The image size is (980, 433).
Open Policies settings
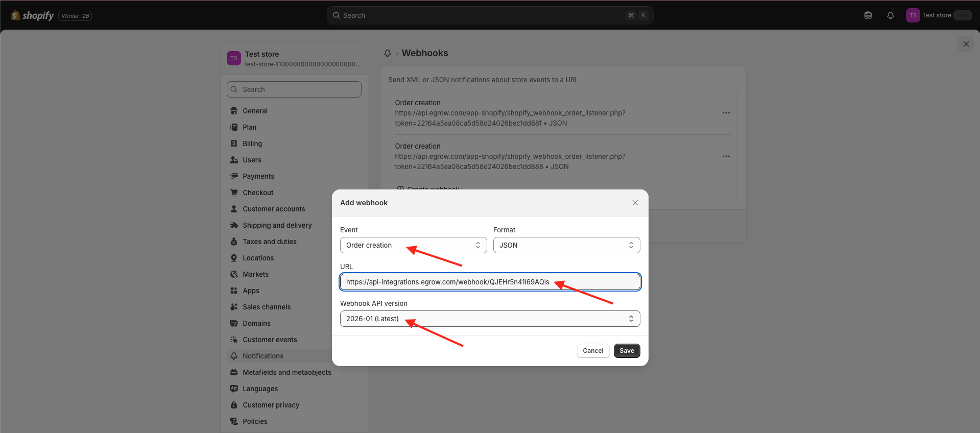[294, 421]
